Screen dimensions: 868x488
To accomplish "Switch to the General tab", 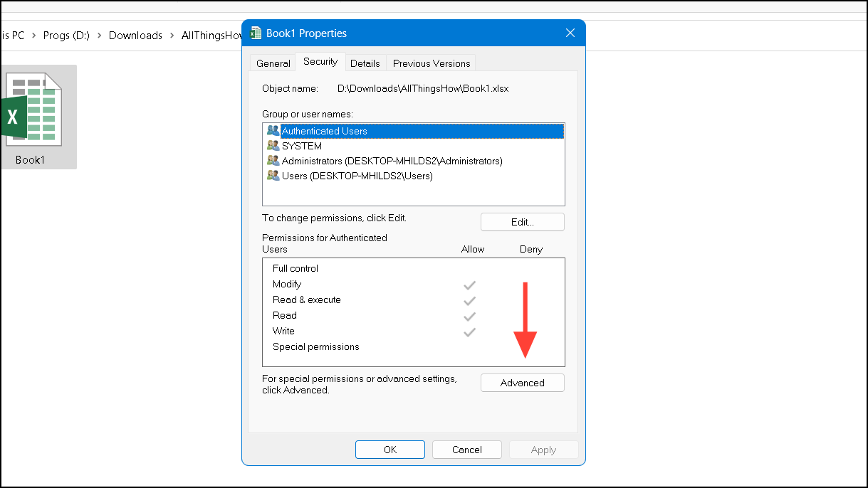I will click(273, 63).
